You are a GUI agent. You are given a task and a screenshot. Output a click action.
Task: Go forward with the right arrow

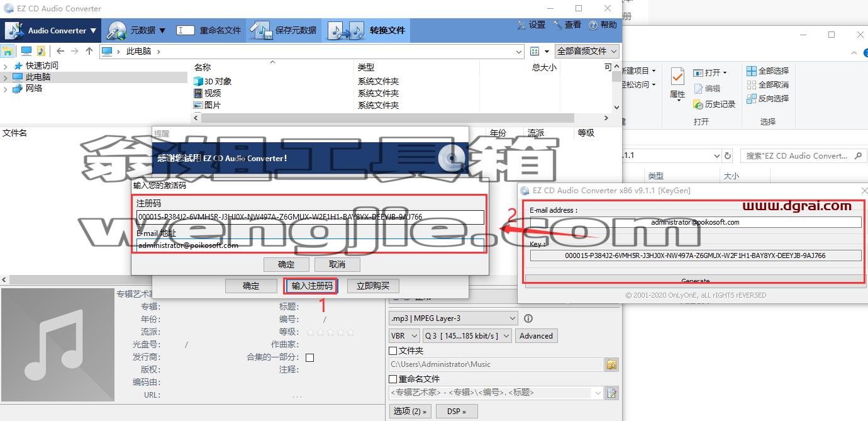[x=75, y=51]
